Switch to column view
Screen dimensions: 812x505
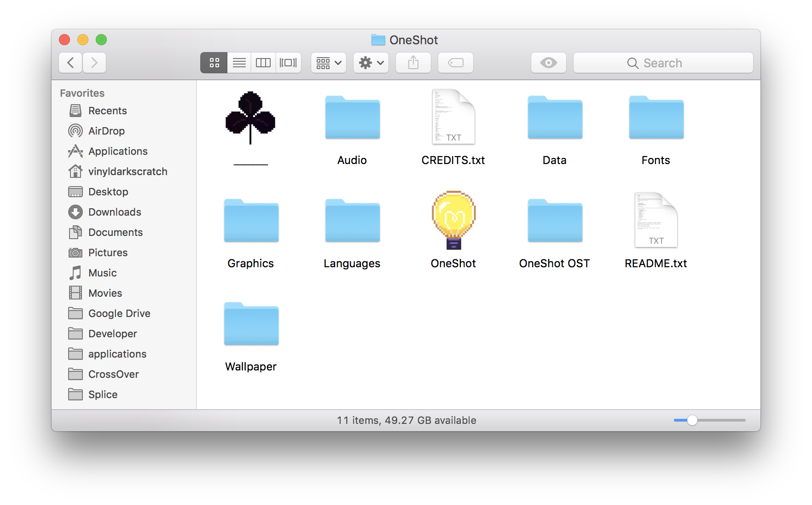263,63
